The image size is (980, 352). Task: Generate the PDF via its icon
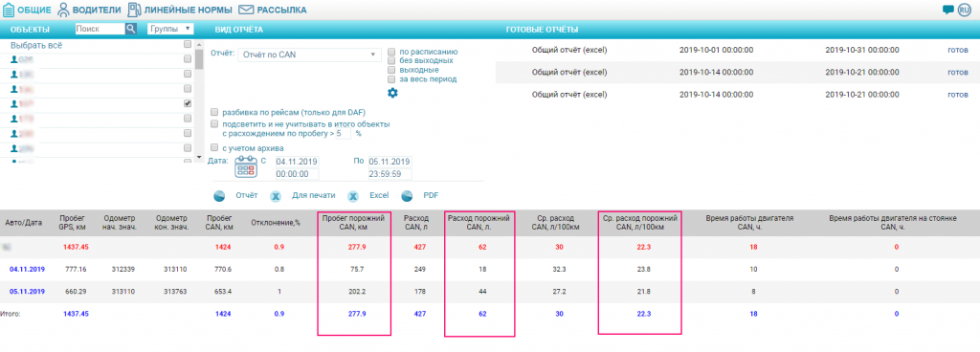(x=408, y=195)
